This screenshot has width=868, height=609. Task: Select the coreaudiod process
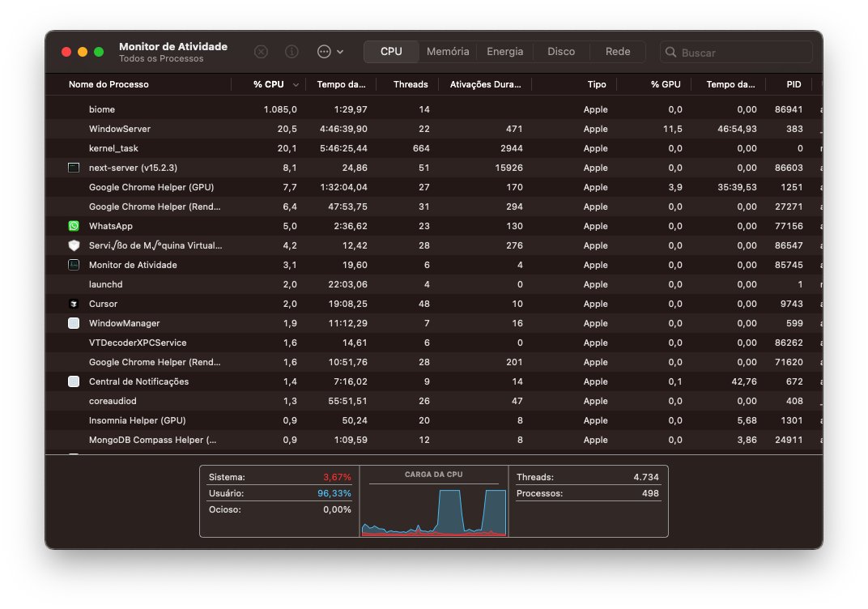[x=113, y=401]
